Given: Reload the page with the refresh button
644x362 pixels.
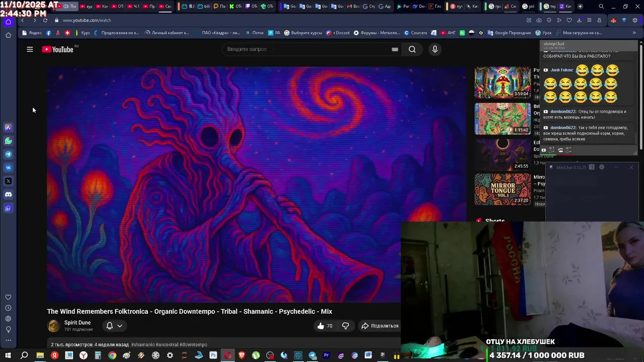Looking at the screenshot, I should (x=45, y=20).
